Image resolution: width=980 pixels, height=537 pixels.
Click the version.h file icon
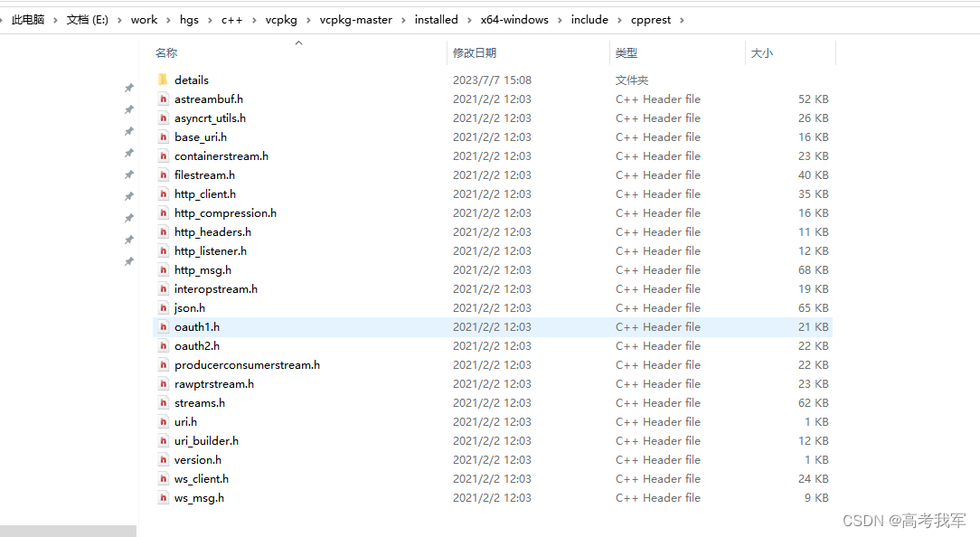click(163, 459)
